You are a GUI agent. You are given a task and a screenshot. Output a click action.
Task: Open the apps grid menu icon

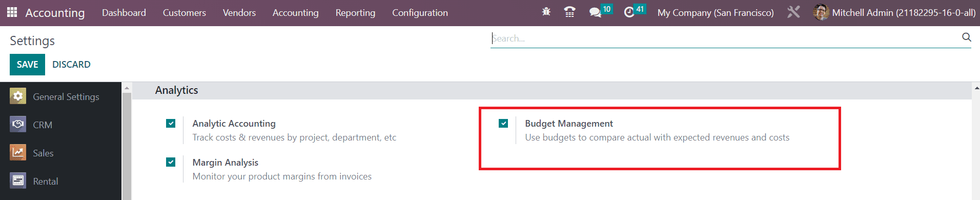[12, 12]
